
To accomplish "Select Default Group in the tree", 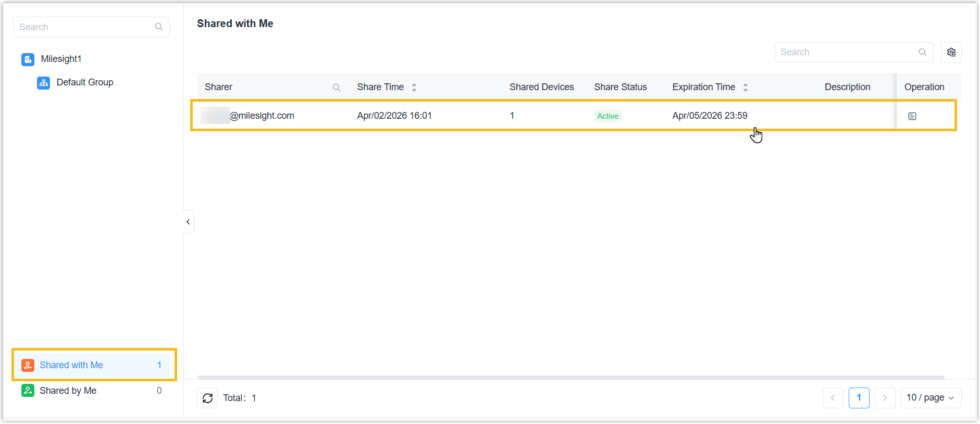I will coord(84,83).
